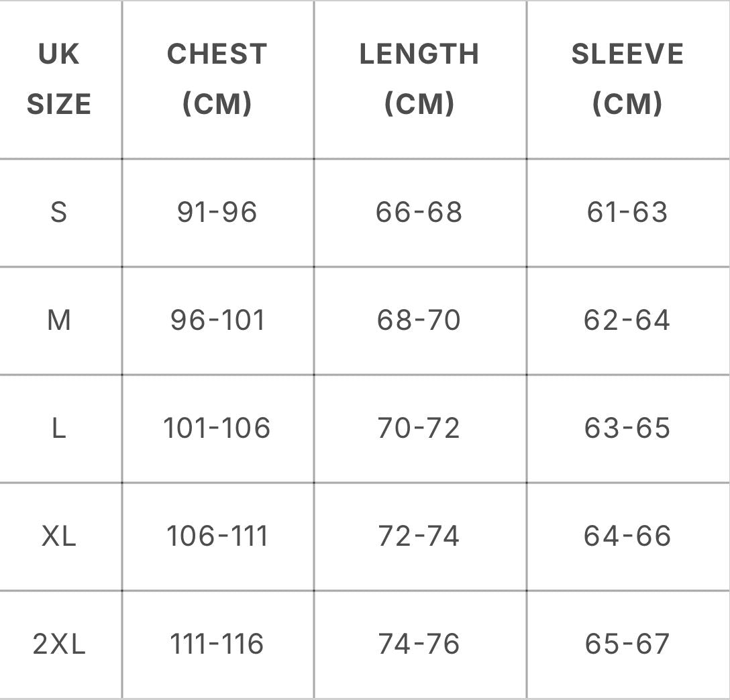This screenshot has width=730, height=700.
Task: Click chest value 96-101
Action: point(217,320)
